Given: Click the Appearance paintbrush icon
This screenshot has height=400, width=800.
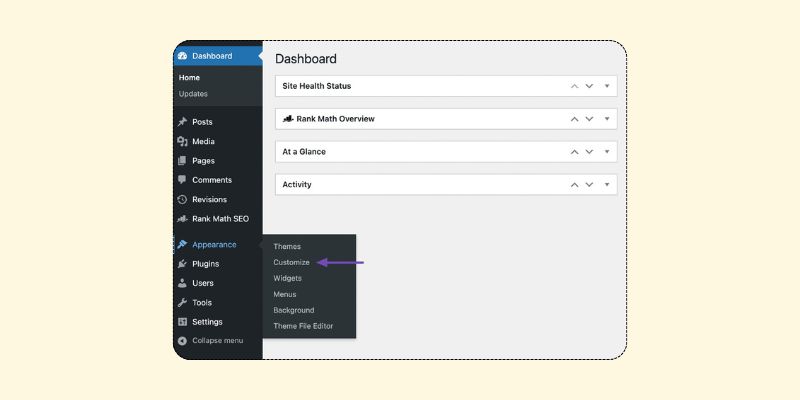Looking at the screenshot, I should 182,244.
